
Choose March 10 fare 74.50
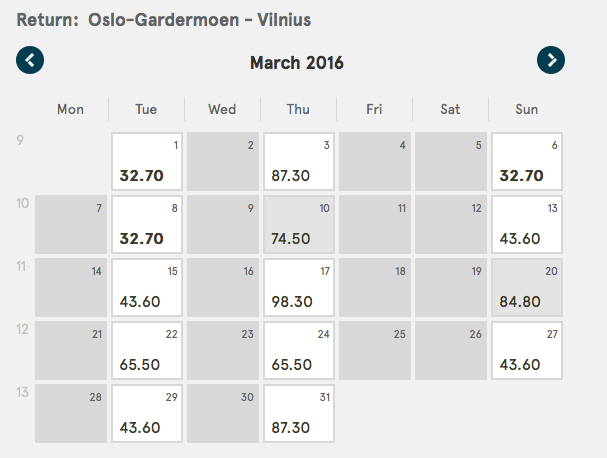pyautogui.click(x=299, y=225)
